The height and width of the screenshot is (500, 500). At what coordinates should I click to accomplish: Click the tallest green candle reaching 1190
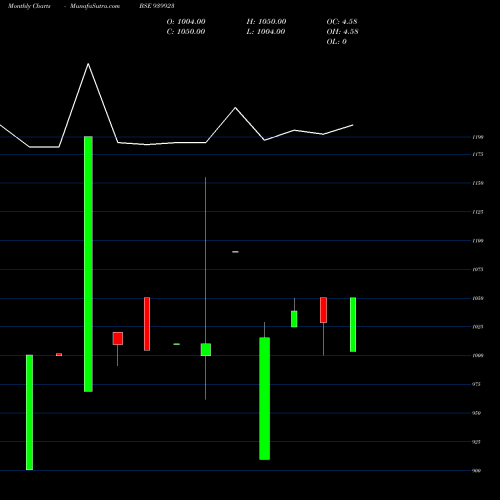point(88,264)
